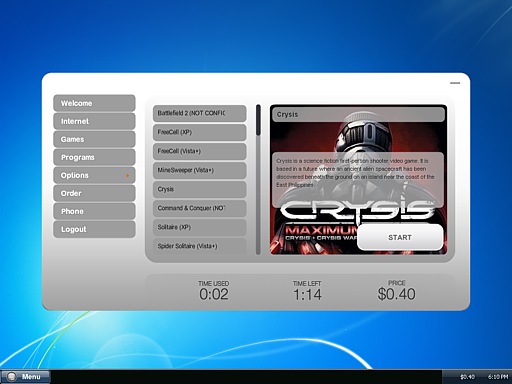The width and height of the screenshot is (512, 384).
Task: Open the Order section
Action: [94, 193]
